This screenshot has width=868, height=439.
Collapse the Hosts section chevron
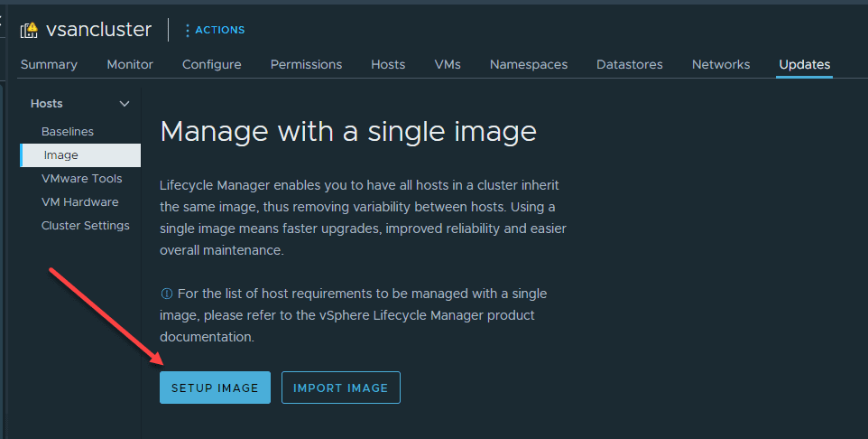pos(125,104)
